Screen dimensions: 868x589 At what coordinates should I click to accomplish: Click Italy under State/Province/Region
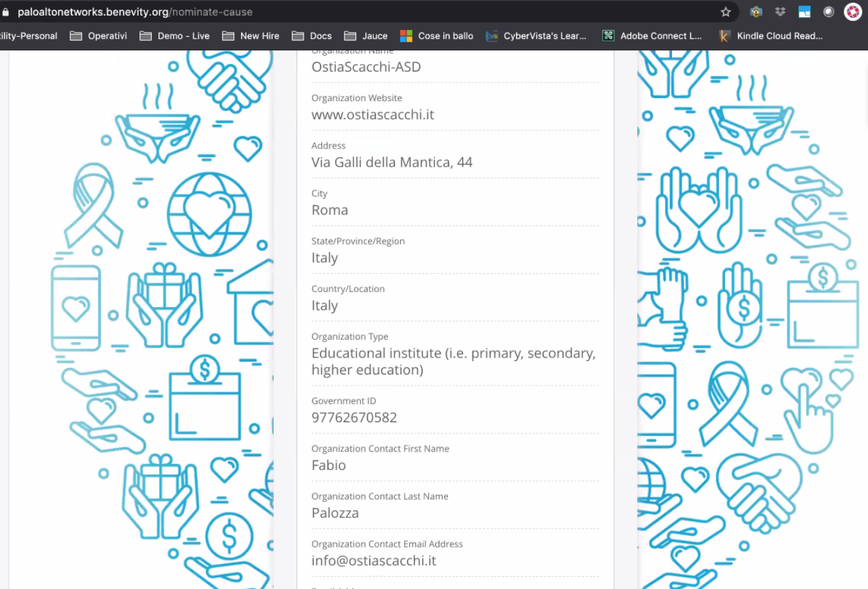click(x=324, y=258)
